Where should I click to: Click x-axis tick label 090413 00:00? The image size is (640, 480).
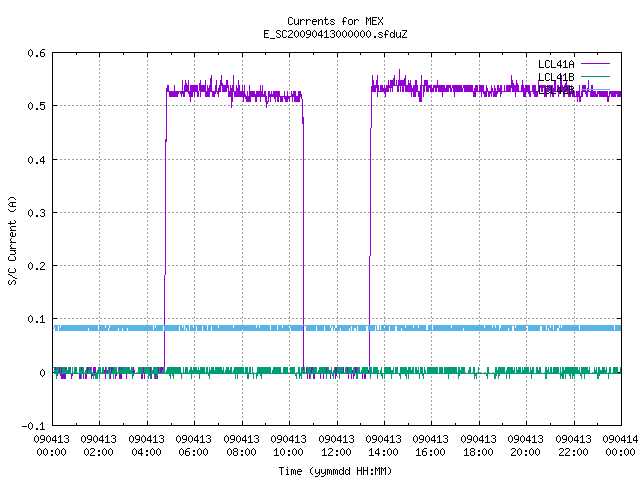click(x=51, y=445)
